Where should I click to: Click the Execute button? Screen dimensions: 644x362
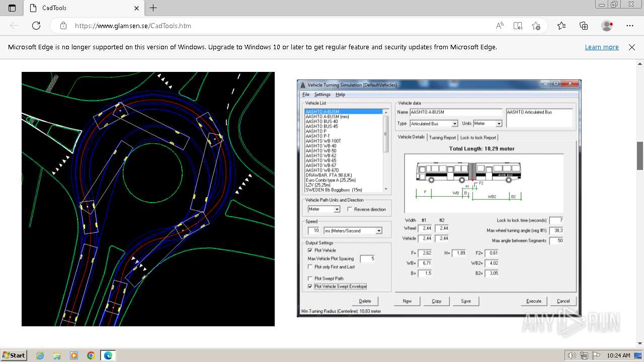(x=534, y=301)
